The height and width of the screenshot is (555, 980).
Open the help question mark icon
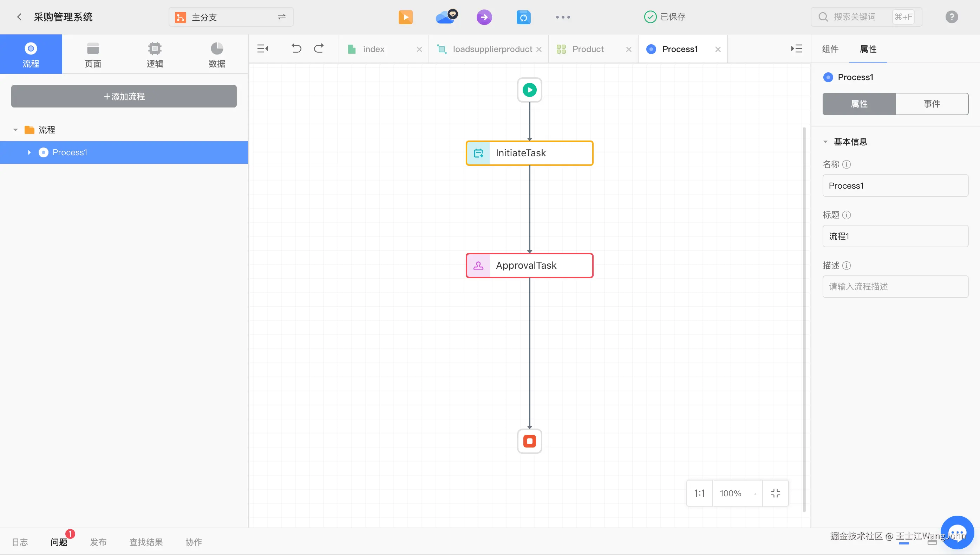tap(952, 17)
